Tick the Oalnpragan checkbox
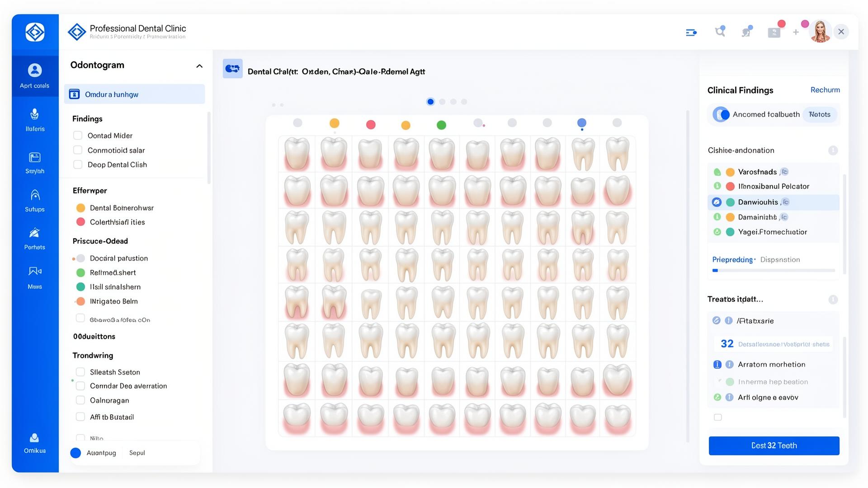This screenshot has height=488, width=868. coord(80,400)
